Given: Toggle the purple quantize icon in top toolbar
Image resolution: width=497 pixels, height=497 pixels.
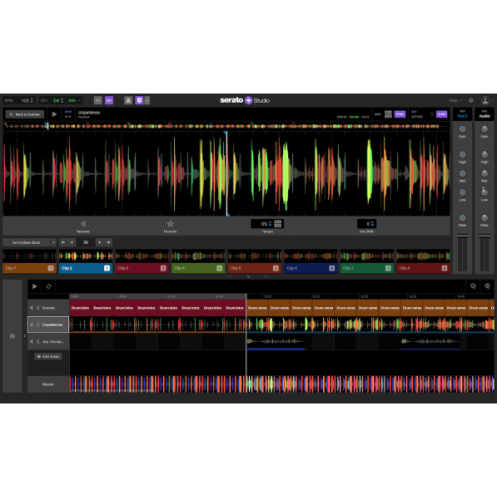Looking at the screenshot, I should (139, 100).
